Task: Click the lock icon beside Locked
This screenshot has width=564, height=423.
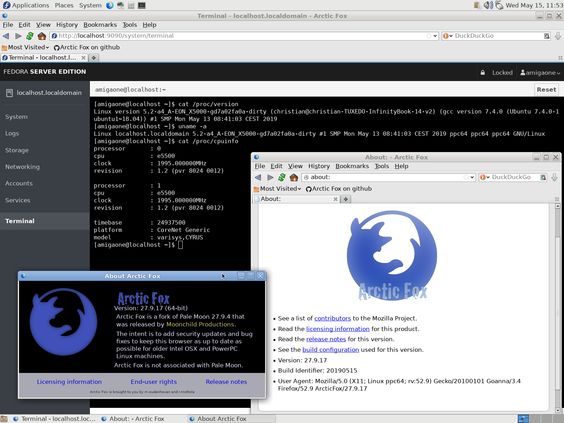Action: click(482, 73)
